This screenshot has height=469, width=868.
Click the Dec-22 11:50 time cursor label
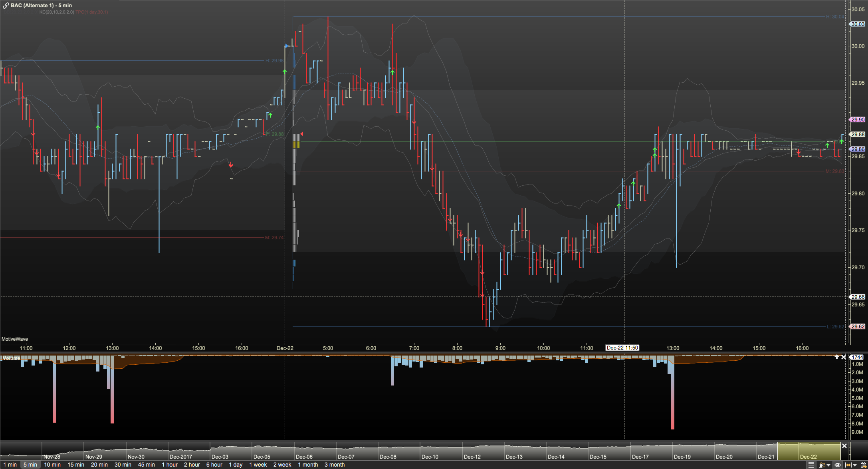622,348
